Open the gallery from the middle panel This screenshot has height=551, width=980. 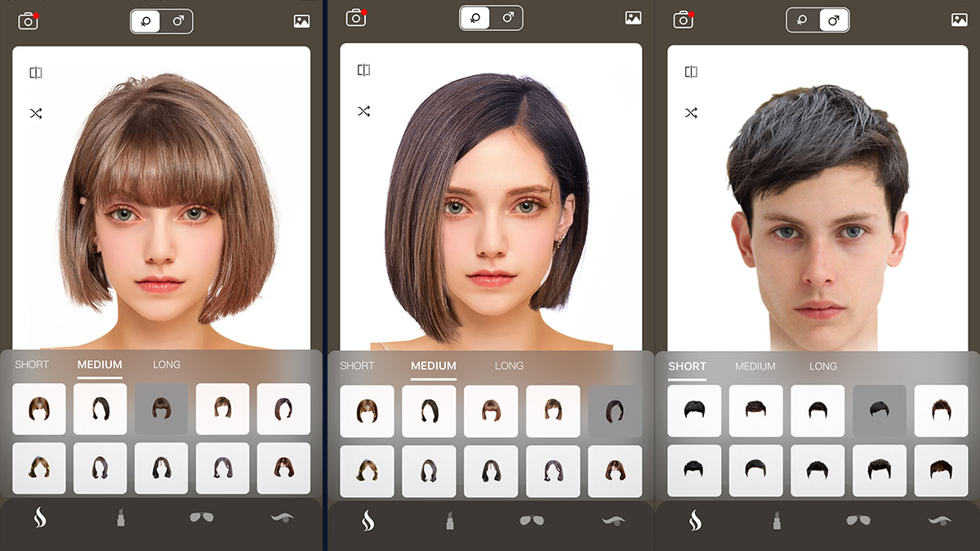click(x=633, y=17)
